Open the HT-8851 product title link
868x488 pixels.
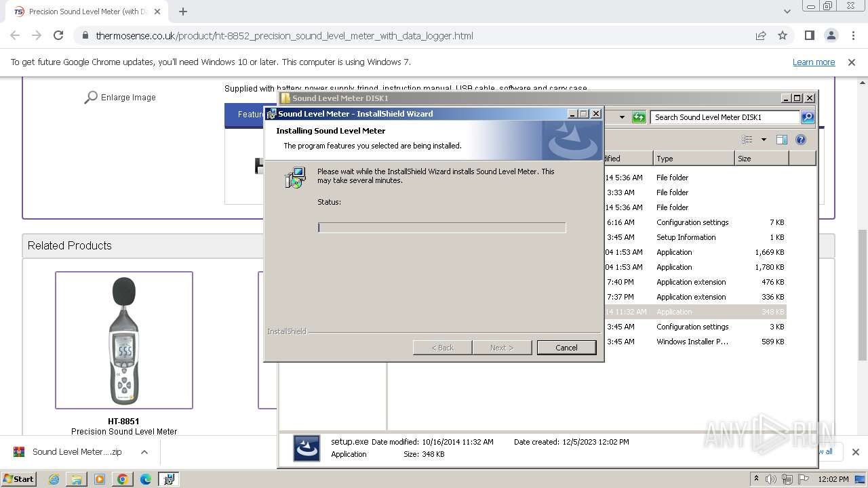(123, 422)
